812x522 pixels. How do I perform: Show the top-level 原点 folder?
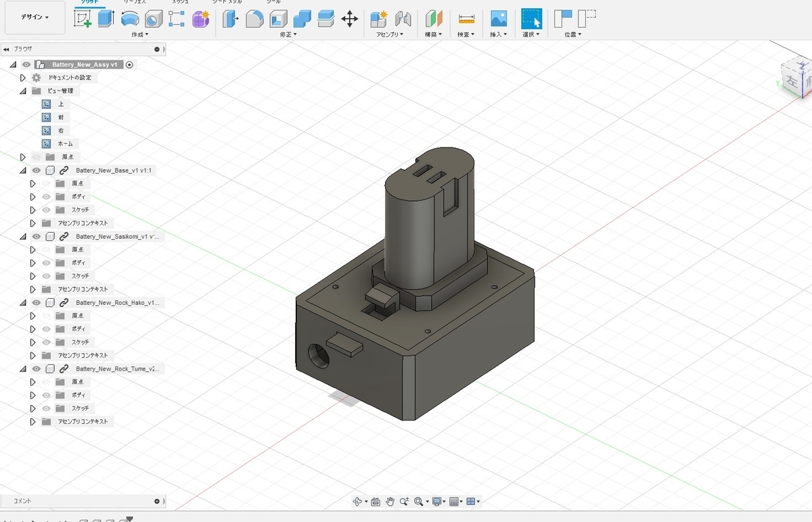tap(37, 157)
